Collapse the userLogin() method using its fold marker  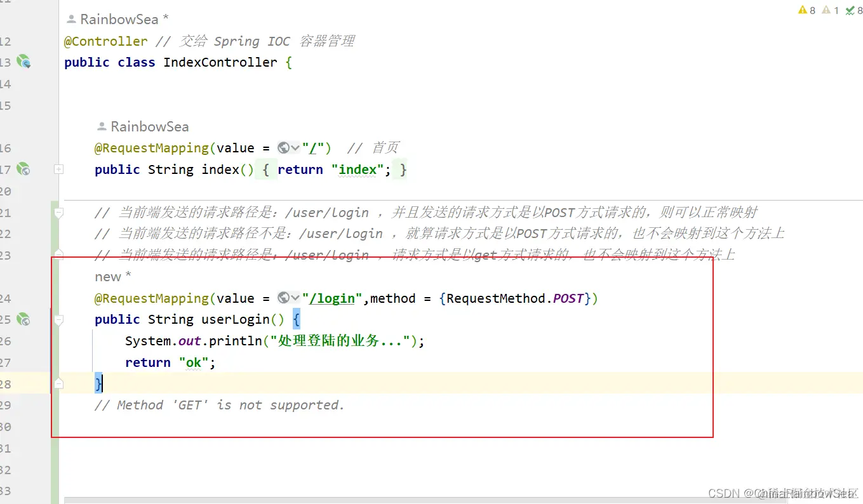point(58,319)
